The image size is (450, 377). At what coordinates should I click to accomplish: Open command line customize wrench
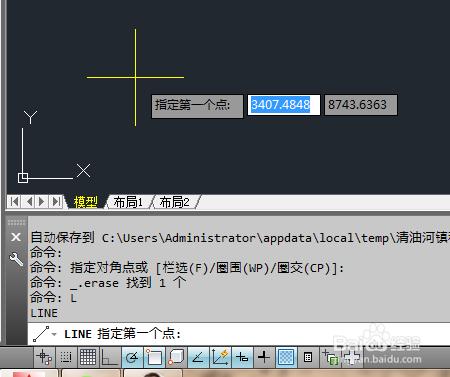tap(16, 259)
